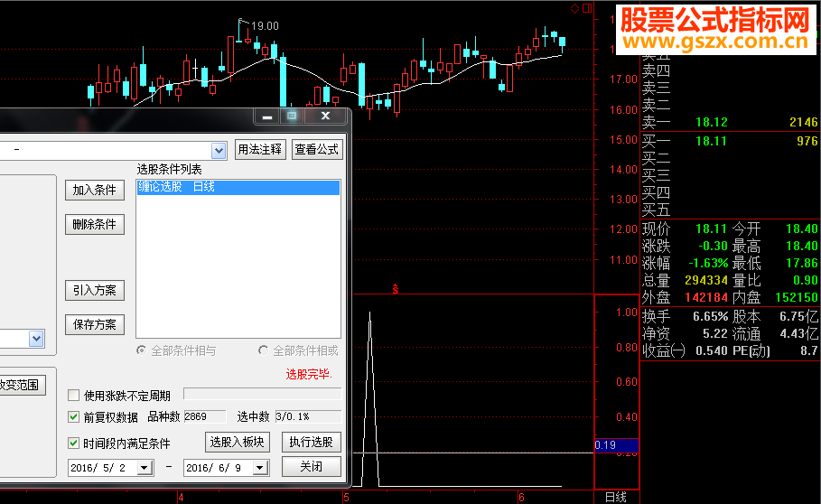821x504 pixels.
Task: Click 股本 value 6.75亿
Action: [798, 316]
